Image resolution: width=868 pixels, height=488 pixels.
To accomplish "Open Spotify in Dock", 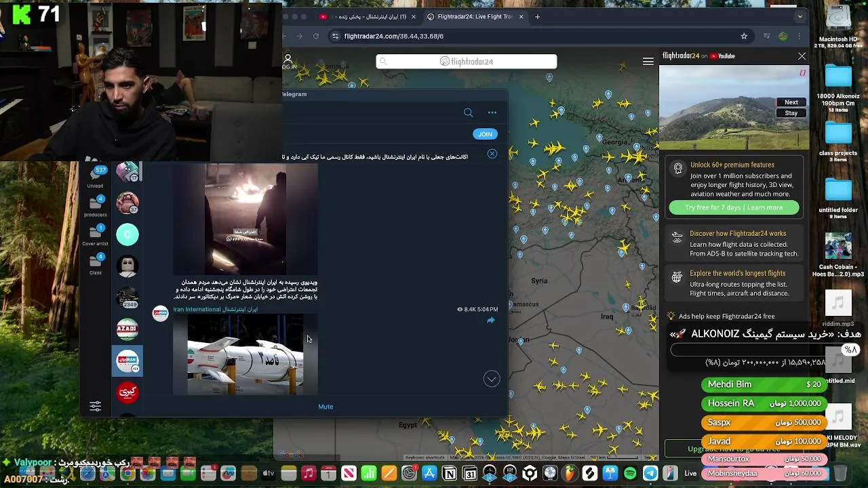I will coord(630,473).
